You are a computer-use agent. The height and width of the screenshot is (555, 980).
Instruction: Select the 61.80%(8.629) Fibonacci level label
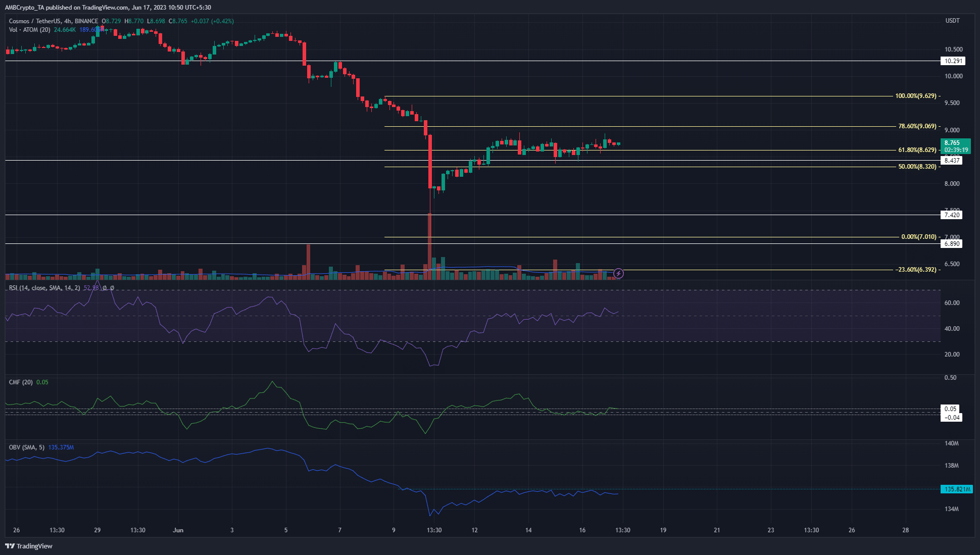pyautogui.click(x=917, y=150)
